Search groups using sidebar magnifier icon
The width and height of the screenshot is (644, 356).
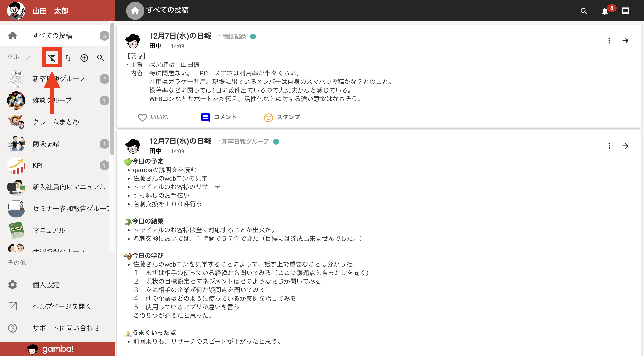point(100,58)
